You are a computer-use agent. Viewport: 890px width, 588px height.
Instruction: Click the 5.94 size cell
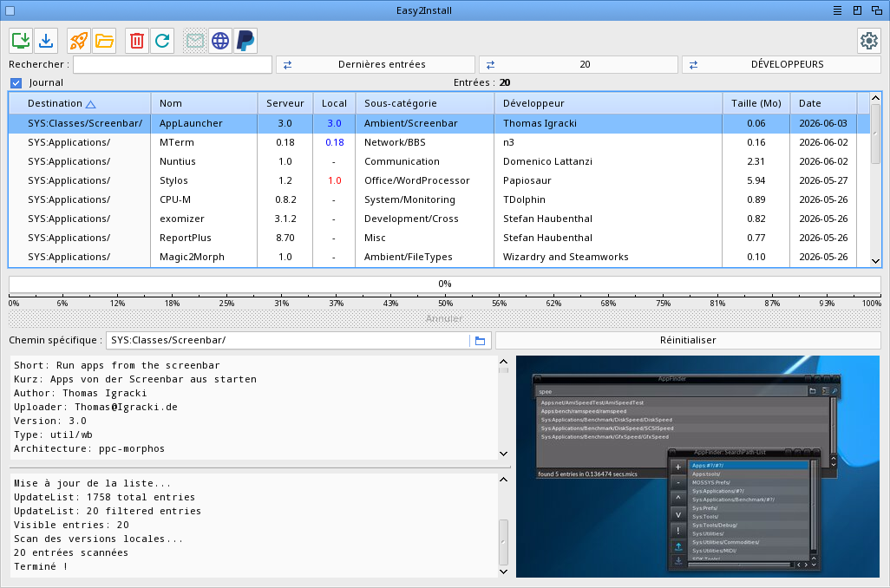(756, 180)
